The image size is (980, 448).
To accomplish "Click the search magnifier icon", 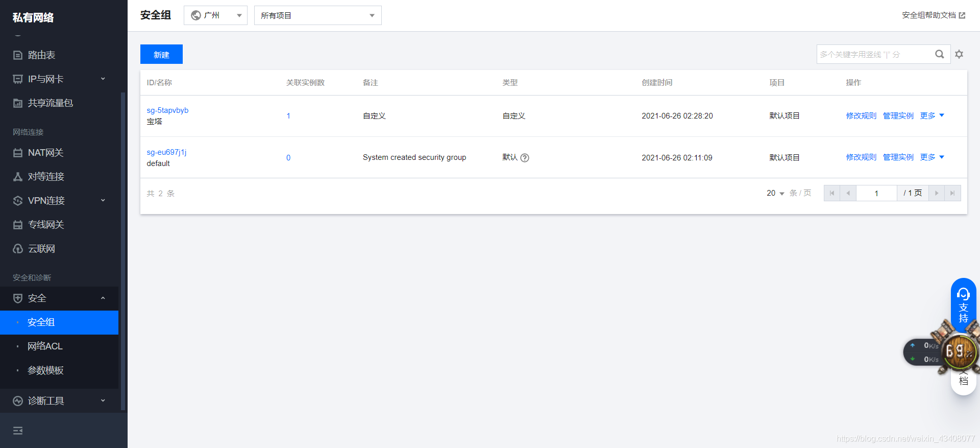I will click(x=939, y=54).
